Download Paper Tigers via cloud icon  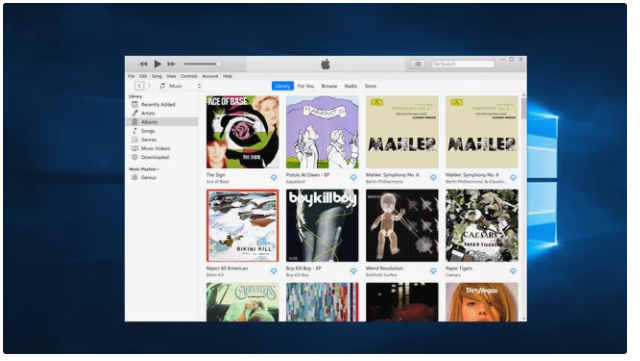click(x=513, y=271)
